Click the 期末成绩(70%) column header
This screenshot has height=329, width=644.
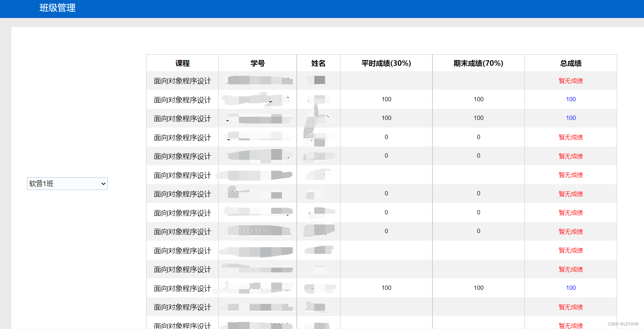[x=478, y=63]
